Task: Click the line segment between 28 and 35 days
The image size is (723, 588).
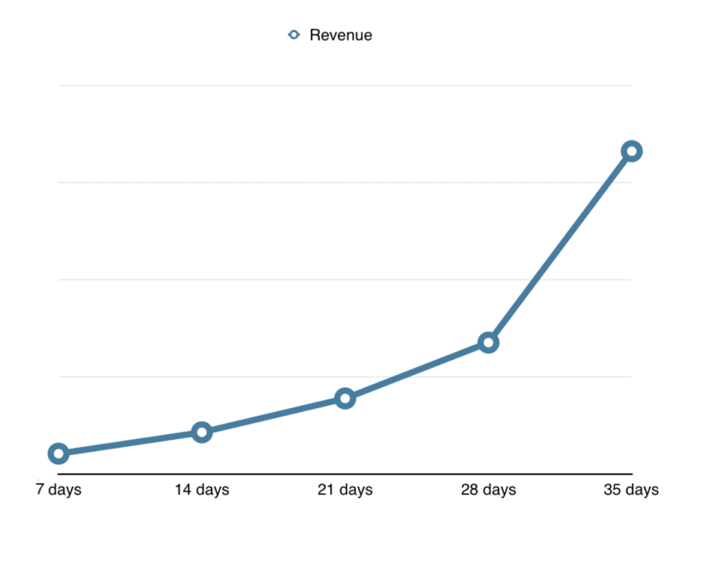Action: tap(560, 246)
